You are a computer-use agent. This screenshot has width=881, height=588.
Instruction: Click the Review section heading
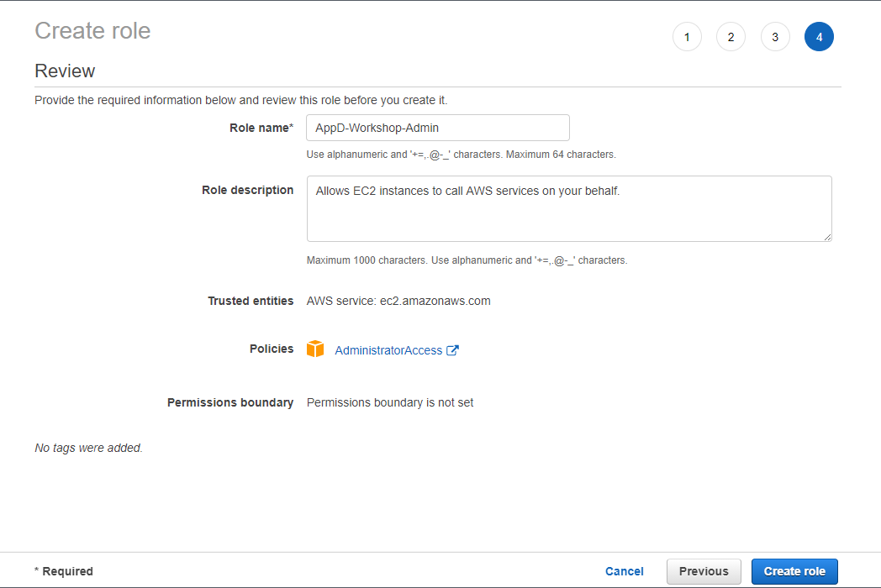tap(65, 71)
